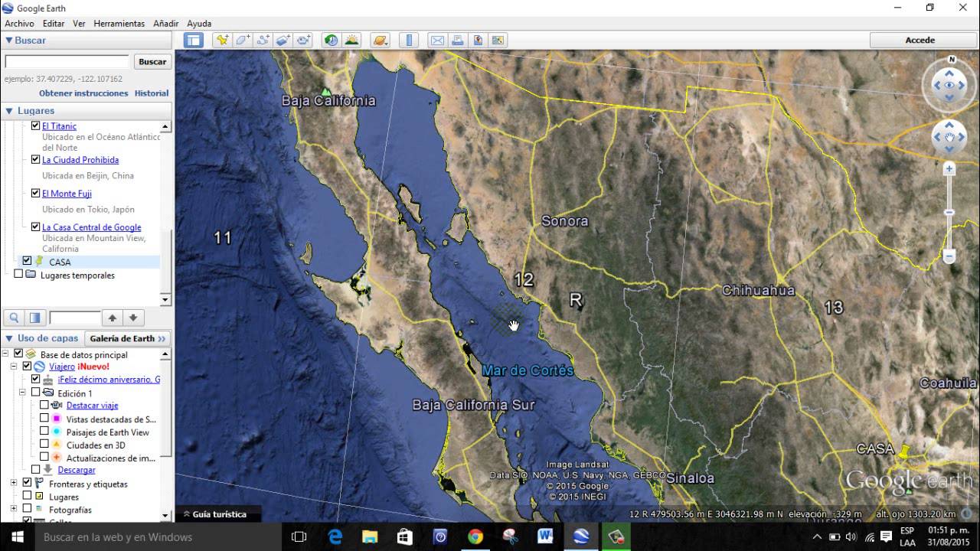
Task: Collapse Base de datos principal tree node
Action: (x=5, y=354)
